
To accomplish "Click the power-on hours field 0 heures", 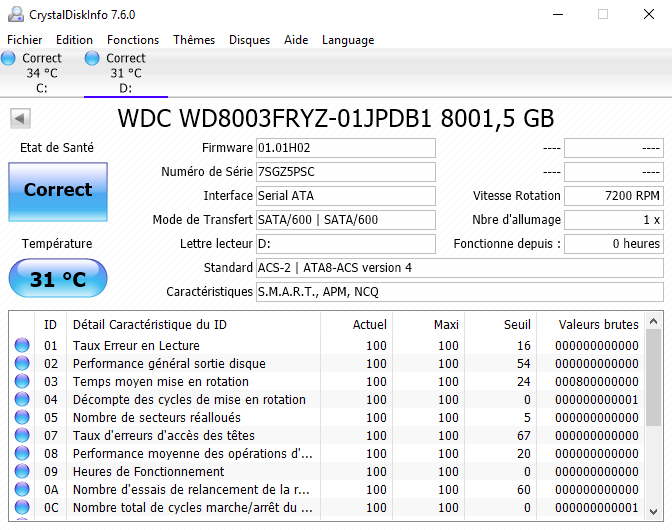I will coord(614,244).
